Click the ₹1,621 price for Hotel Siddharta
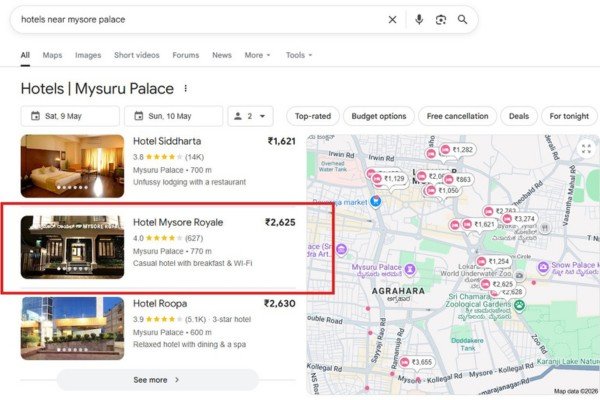 point(282,141)
